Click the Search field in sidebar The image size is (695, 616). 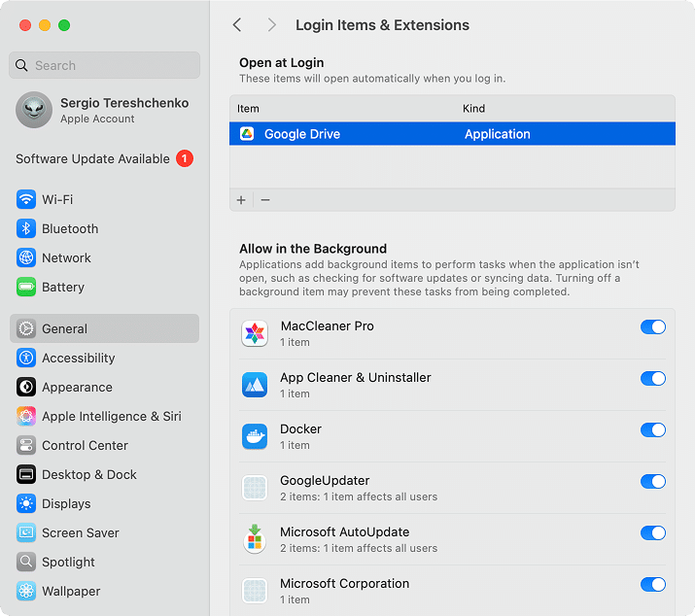click(105, 65)
